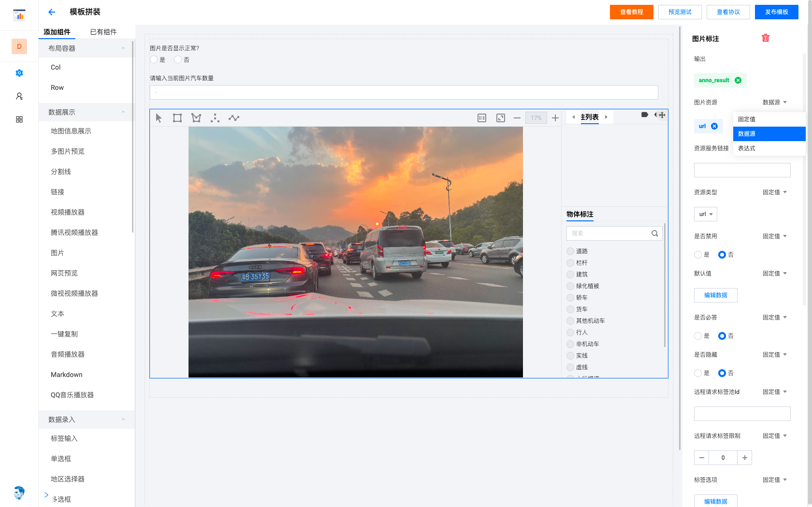Select the 道路 label radio

tap(570, 251)
